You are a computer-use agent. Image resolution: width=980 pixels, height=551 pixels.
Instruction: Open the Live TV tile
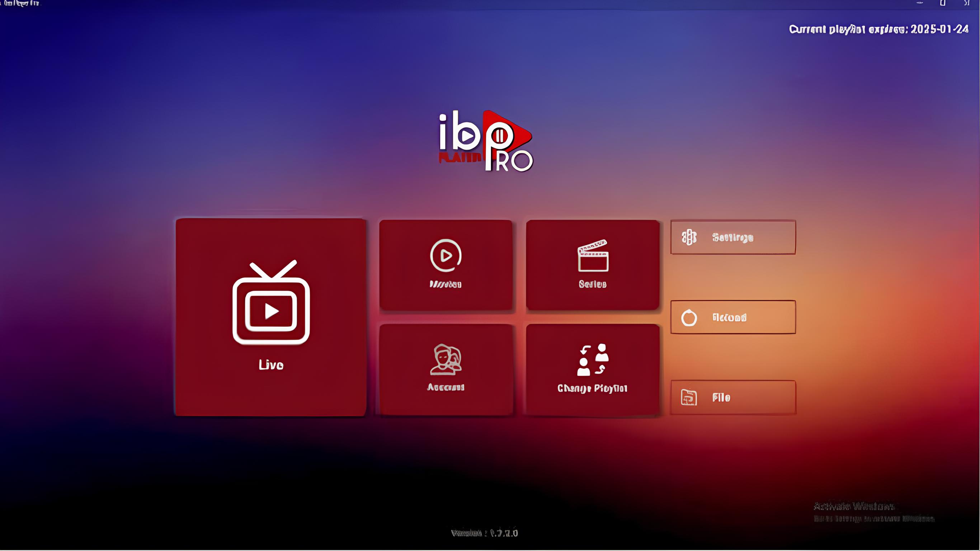pyautogui.click(x=271, y=317)
